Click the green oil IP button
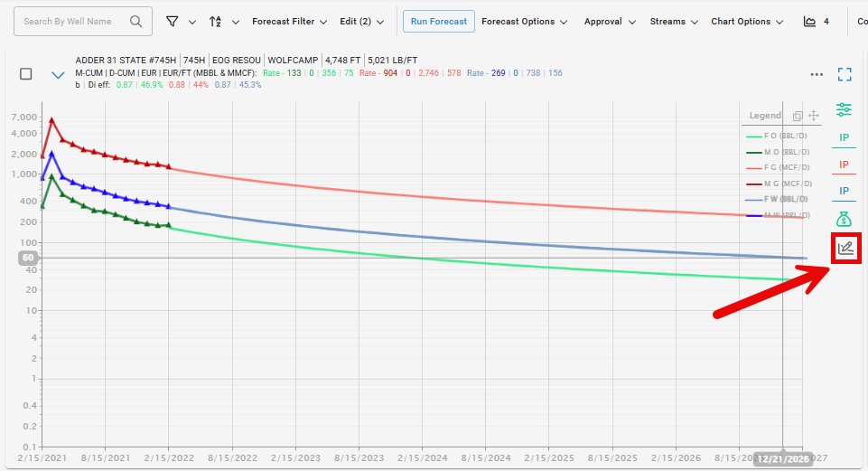868x471 pixels. click(x=844, y=137)
